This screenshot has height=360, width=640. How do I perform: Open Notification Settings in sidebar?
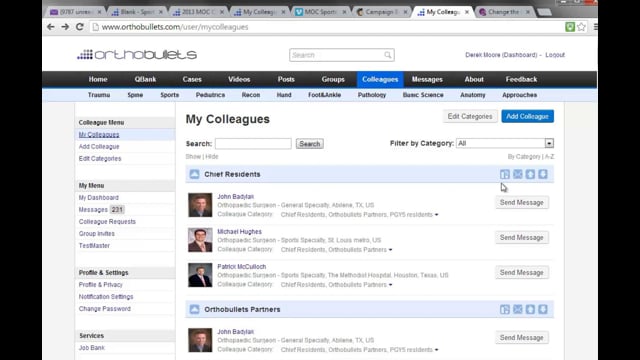106,297
